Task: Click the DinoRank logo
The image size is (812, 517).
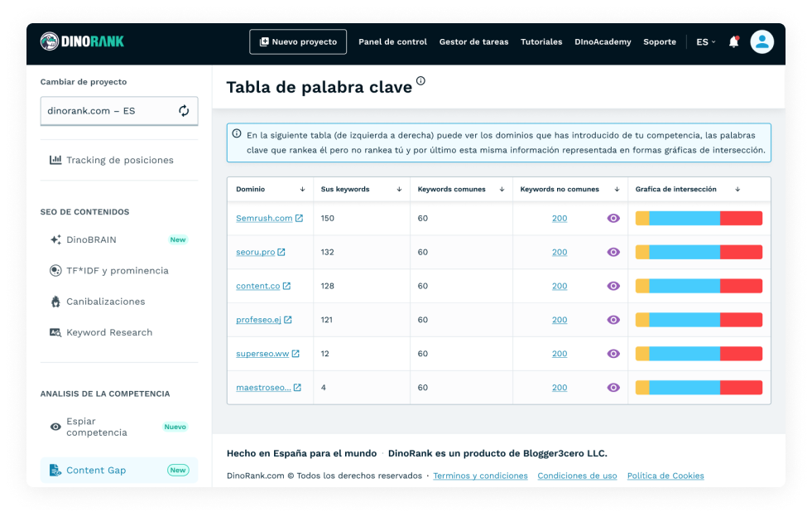Action: 82,41
